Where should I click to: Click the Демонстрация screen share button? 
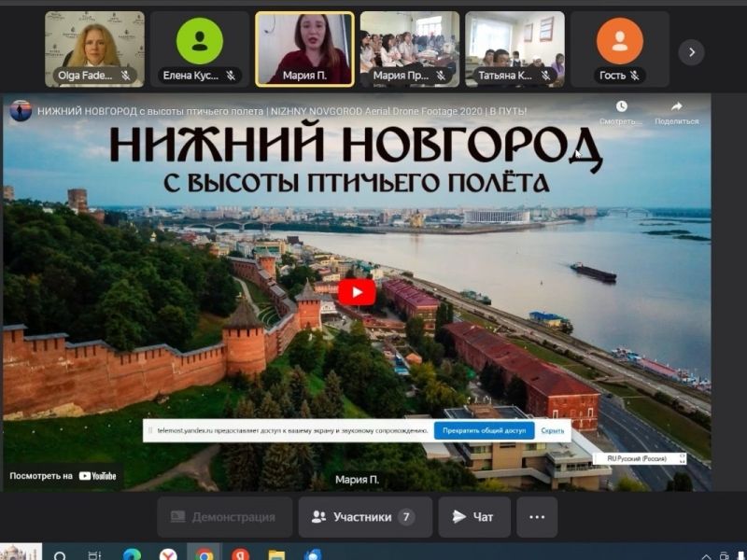(x=223, y=517)
